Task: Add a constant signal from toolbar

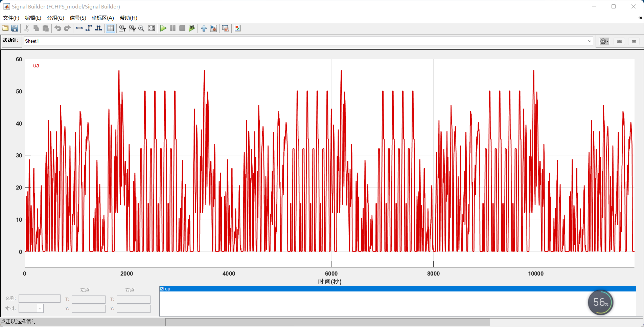Action: [x=79, y=28]
